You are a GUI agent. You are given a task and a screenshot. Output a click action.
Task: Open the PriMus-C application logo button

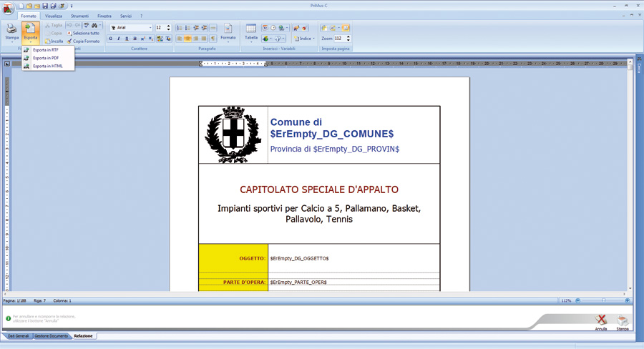tap(8, 7)
